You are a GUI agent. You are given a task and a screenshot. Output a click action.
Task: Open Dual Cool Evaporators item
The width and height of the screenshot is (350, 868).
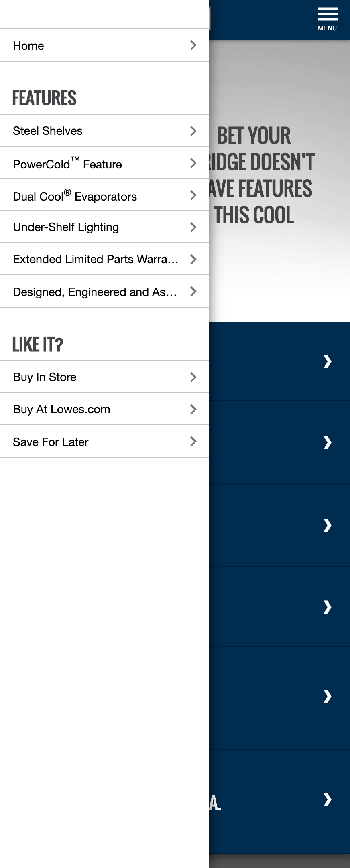[x=104, y=195]
